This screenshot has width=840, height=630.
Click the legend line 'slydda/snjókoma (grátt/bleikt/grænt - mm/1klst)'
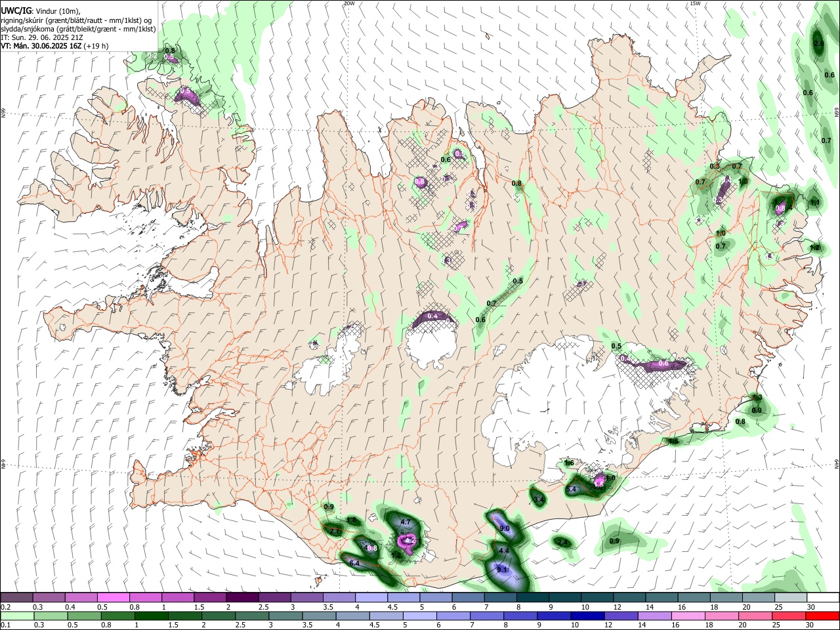[78, 29]
